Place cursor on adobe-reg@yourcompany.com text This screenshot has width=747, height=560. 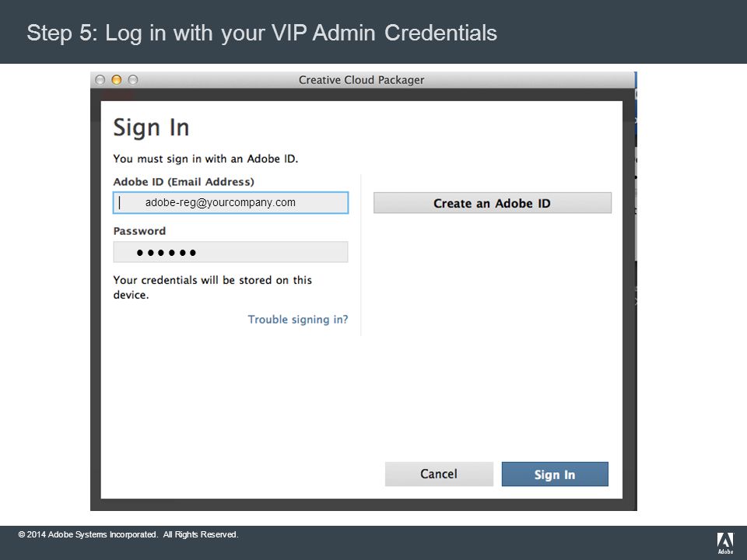(x=220, y=202)
